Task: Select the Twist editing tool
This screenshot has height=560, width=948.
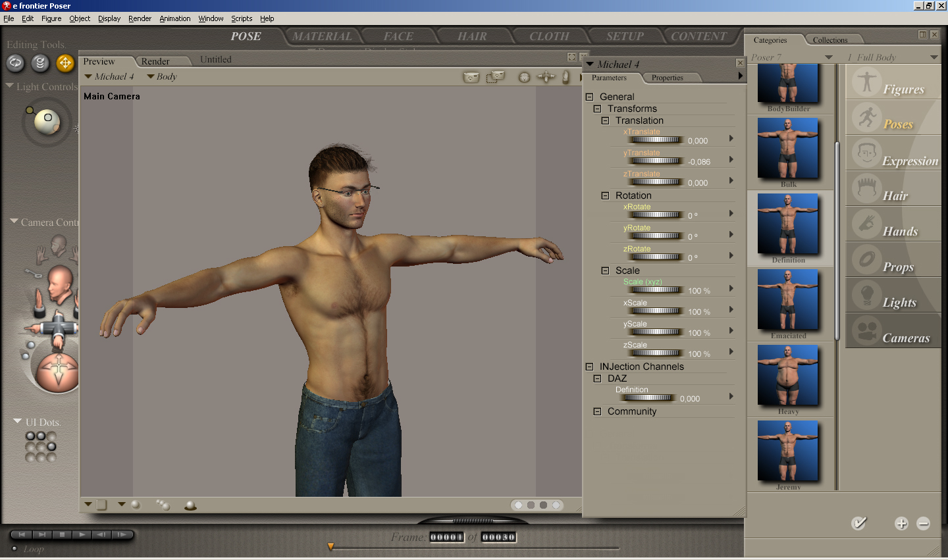Action: [40, 63]
